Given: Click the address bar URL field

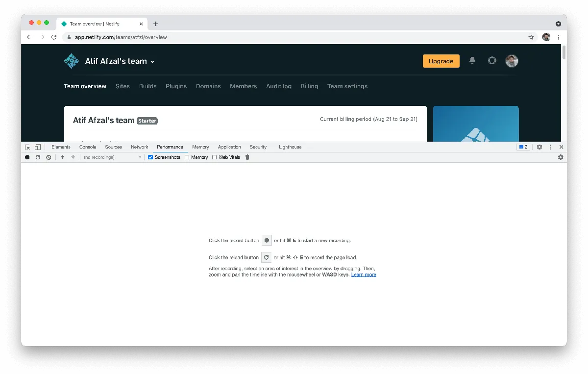Looking at the screenshot, I should coord(299,37).
